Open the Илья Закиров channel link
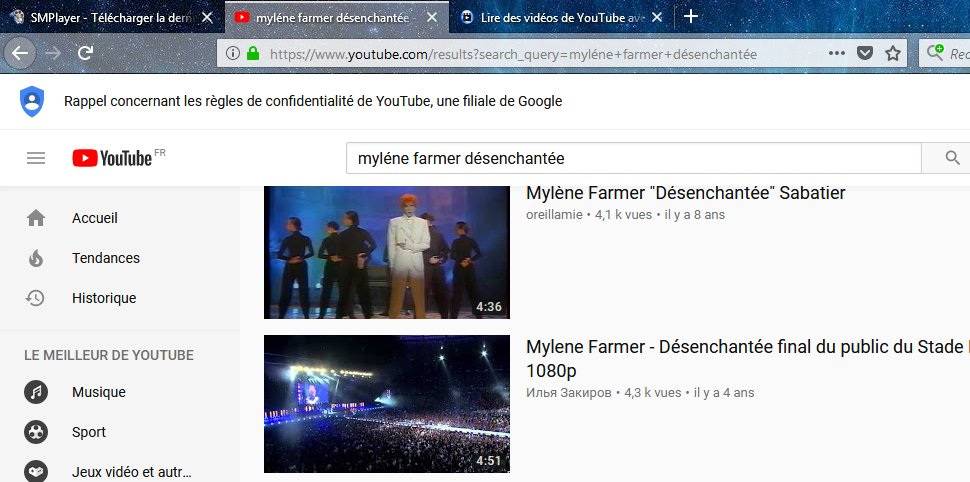The height and width of the screenshot is (482, 970). pos(569,393)
